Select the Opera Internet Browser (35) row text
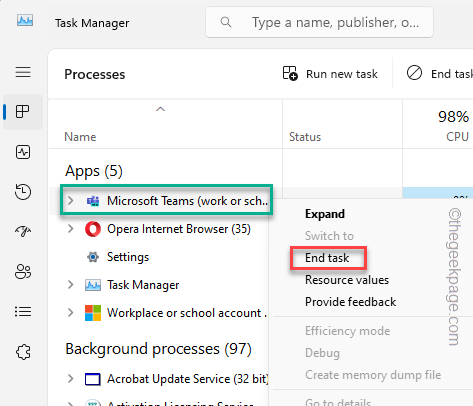473x406 pixels. 179,229
